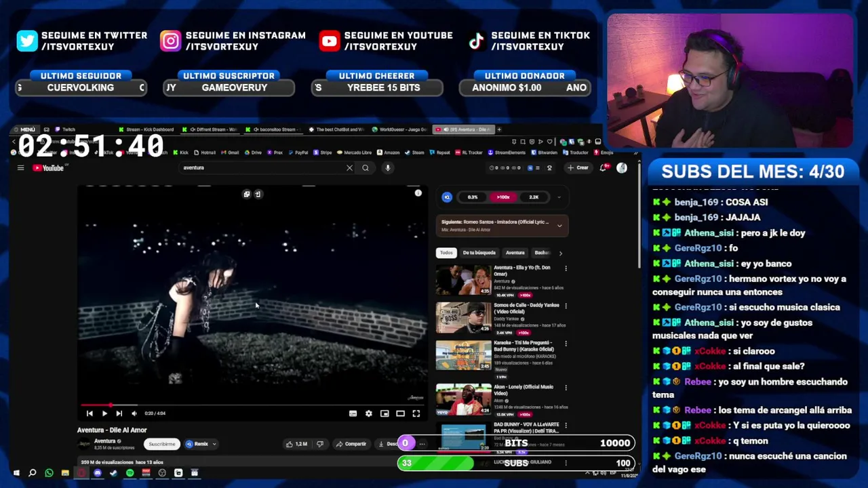The height and width of the screenshot is (488, 868).
Task: Open the player settings gear
Action: click(369, 413)
